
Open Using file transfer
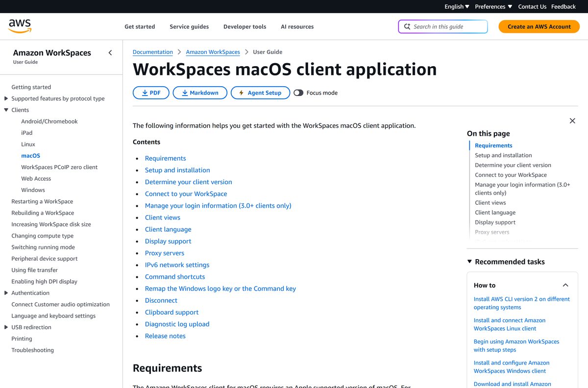coord(34,270)
